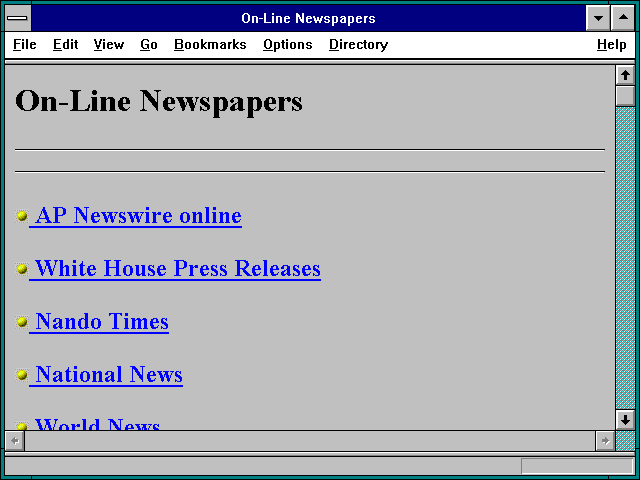Open the Bookmarks menu
This screenshot has height=480, width=640.
210,44
